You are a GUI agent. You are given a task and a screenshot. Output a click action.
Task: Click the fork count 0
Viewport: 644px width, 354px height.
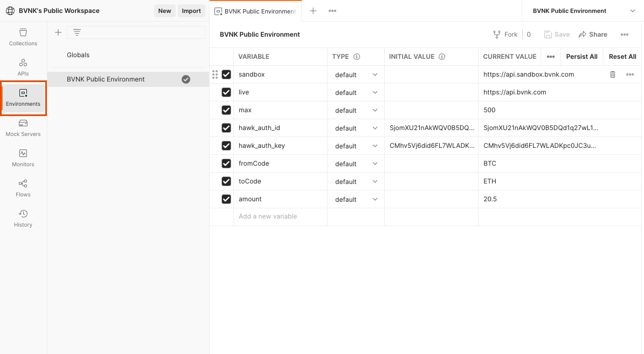tap(529, 35)
